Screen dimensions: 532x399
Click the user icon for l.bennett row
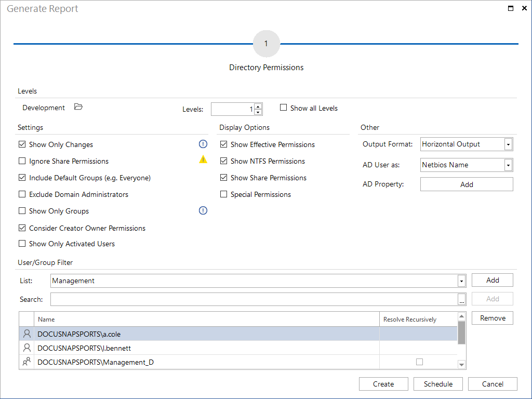click(27, 348)
